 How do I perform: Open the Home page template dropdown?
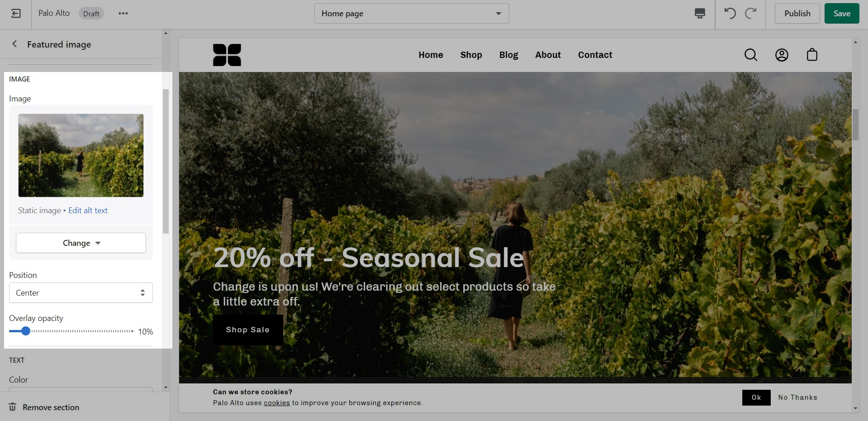coord(412,14)
